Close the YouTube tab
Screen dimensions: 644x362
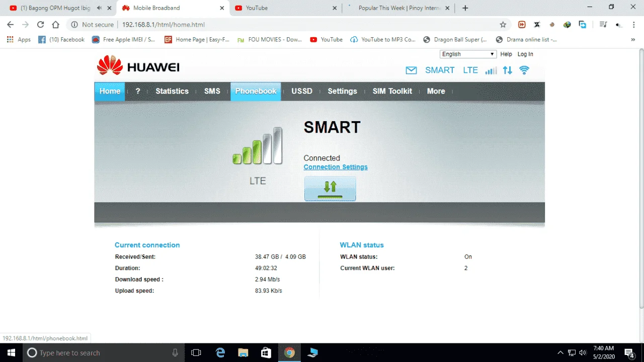pyautogui.click(x=335, y=8)
